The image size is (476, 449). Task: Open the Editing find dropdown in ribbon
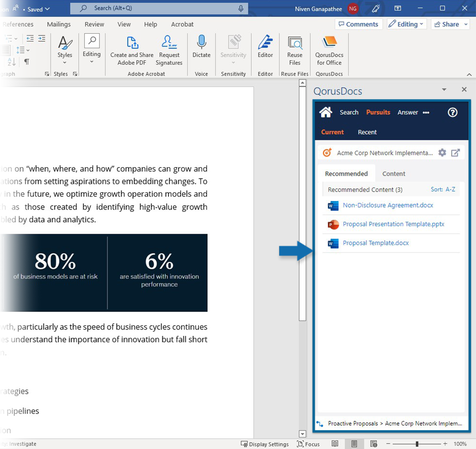(x=92, y=49)
